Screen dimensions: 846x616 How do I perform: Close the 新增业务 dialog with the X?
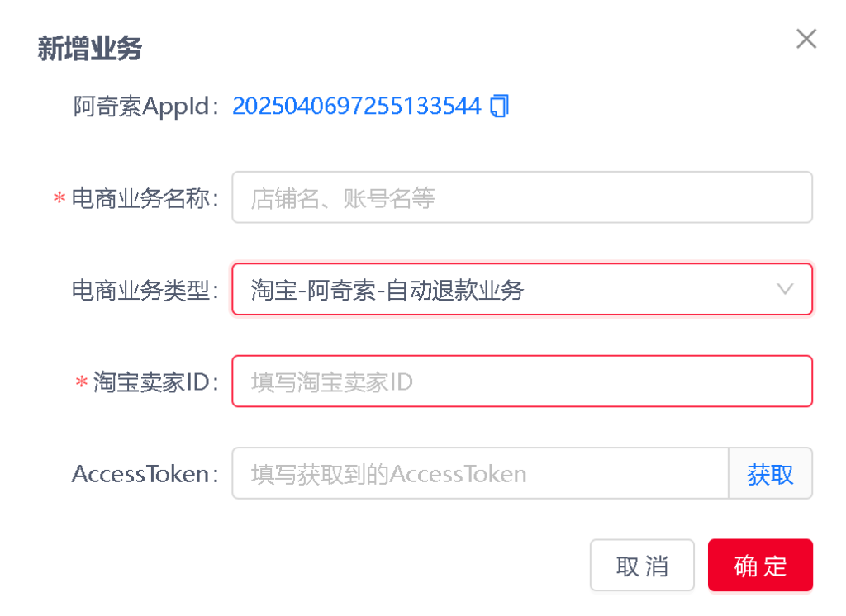(x=806, y=38)
